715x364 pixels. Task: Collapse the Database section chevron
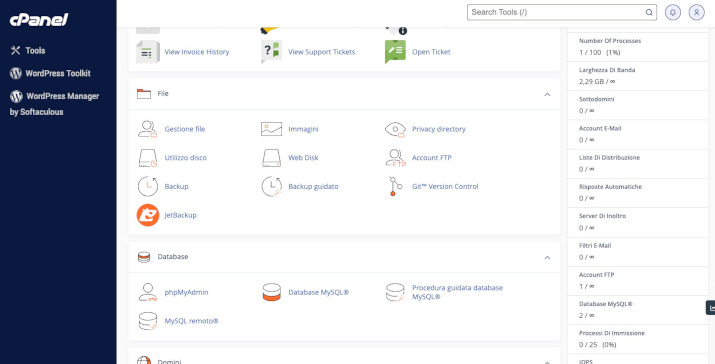[547, 258]
